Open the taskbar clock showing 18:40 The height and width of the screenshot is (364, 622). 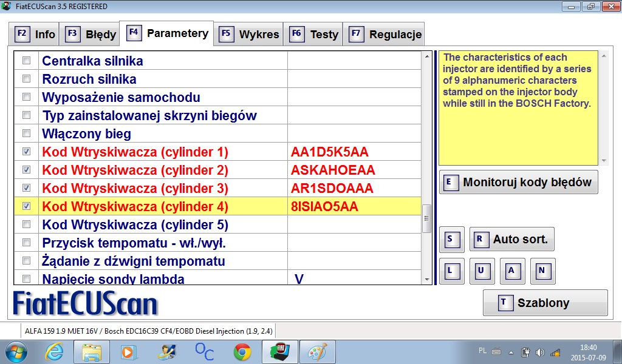click(x=588, y=352)
